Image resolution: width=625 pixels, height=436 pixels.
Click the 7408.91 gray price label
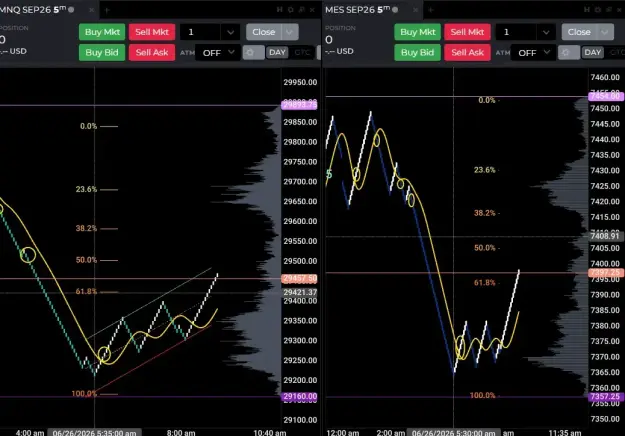coord(605,236)
